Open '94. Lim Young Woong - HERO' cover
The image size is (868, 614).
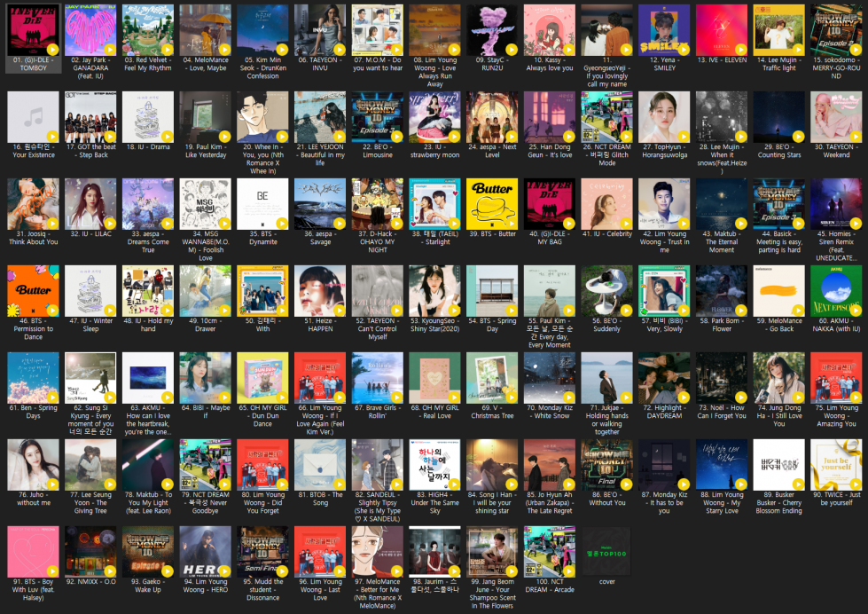pyautogui.click(x=206, y=552)
